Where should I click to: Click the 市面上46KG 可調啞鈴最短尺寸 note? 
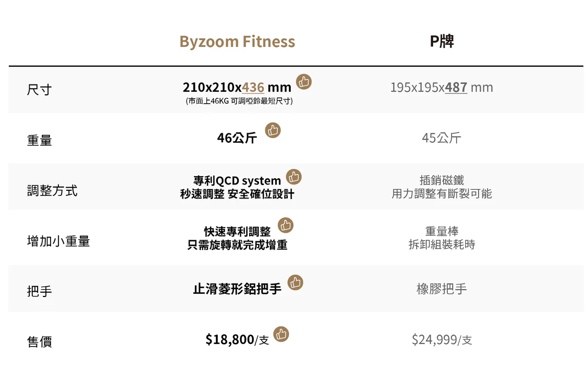239,101
